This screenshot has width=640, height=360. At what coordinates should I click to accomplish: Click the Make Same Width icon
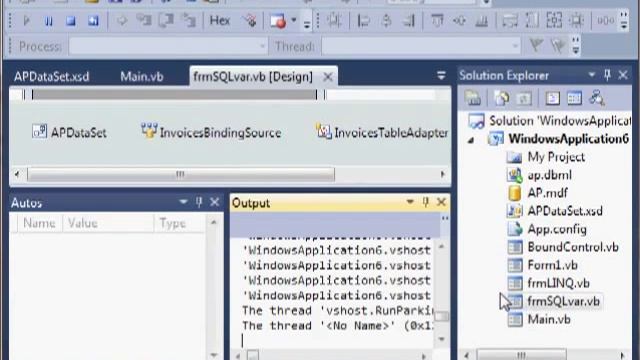tap(510, 20)
